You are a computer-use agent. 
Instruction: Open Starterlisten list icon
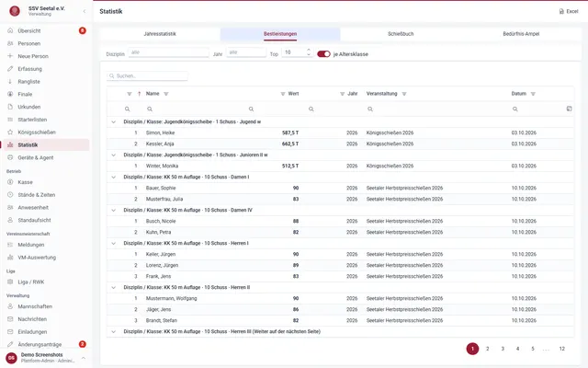[10, 120]
